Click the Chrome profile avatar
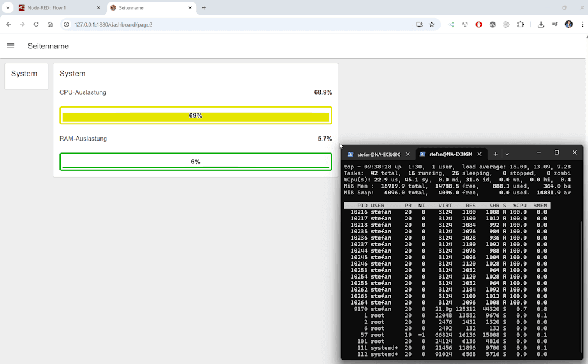The height and width of the screenshot is (364, 588). (568, 24)
